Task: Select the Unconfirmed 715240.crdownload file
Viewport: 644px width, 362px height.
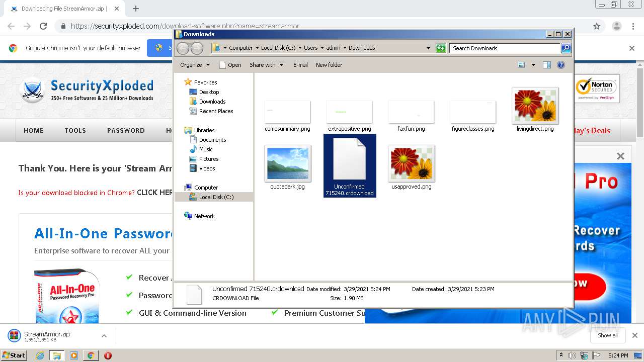Action: (x=350, y=166)
